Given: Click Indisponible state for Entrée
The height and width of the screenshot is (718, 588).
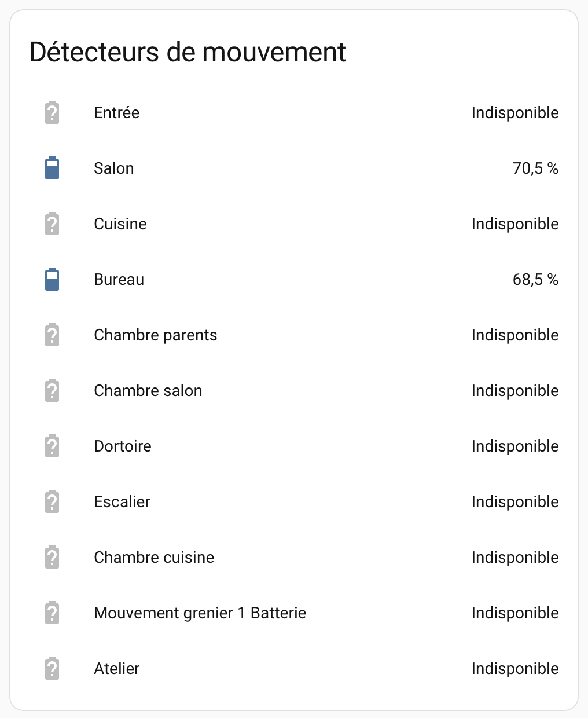Looking at the screenshot, I should tap(514, 113).
